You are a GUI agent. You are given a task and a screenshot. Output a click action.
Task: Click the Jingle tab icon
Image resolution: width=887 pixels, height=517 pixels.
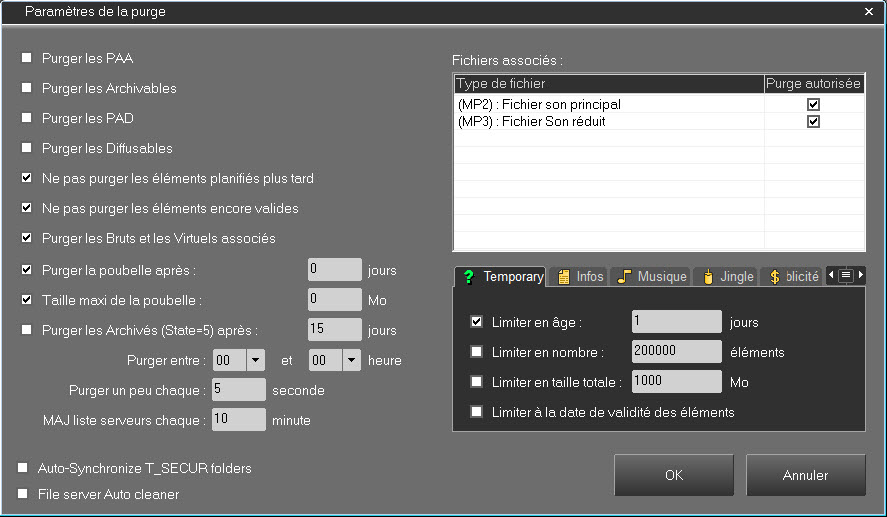(x=708, y=277)
